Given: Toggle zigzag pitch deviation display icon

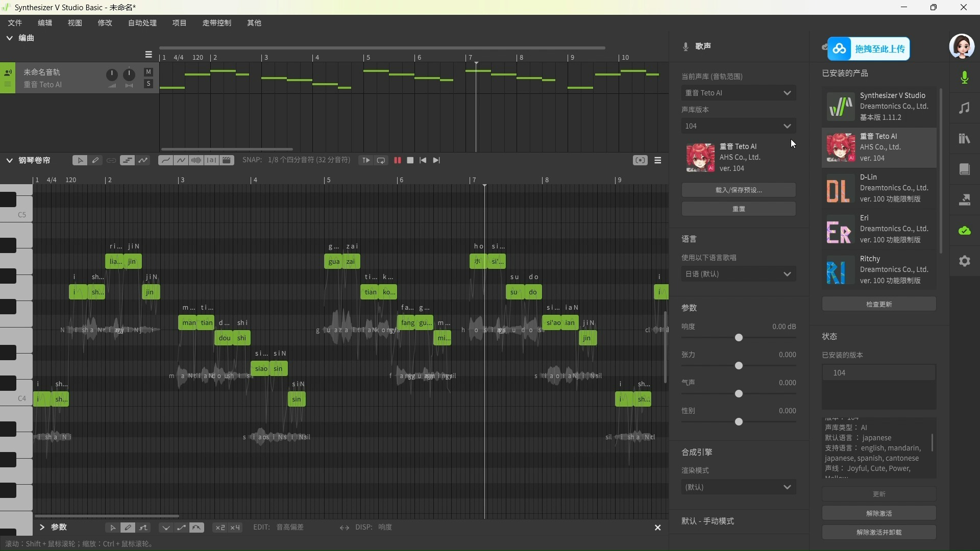Looking at the screenshot, I should [x=181, y=160].
